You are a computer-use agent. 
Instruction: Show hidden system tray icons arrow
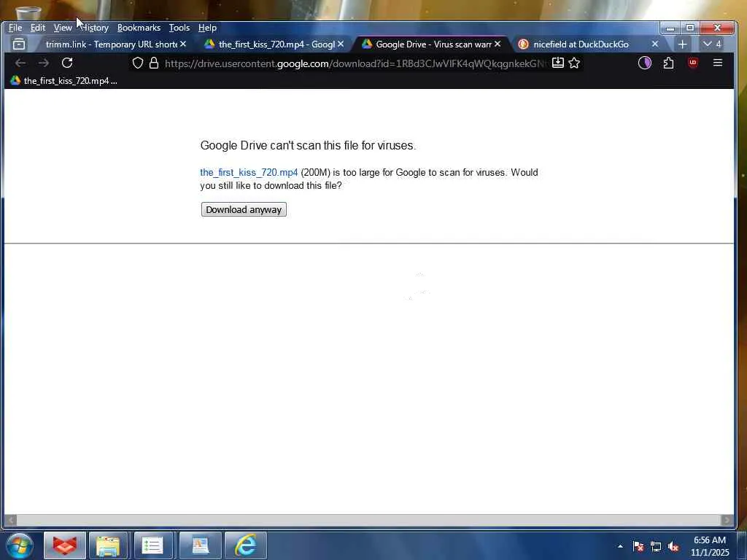pos(620,546)
